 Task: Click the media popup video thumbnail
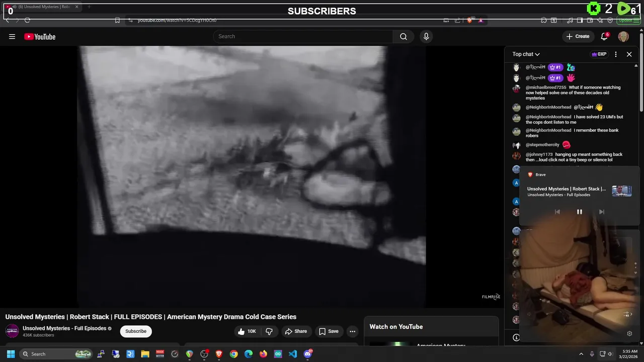[x=622, y=191]
